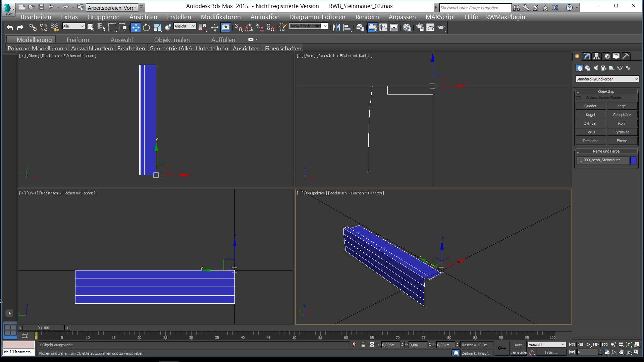The image size is (644, 362).
Task: Open the Mirror tool
Action: (336, 27)
